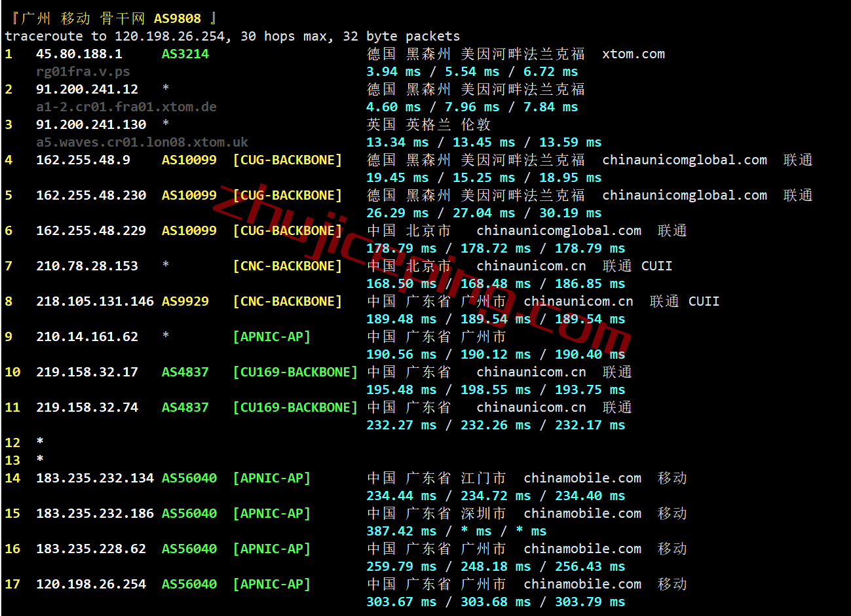Select IP 162.255.48.229 in hop 6
Viewport: 851px width, 616px height.
click(91, 230)
